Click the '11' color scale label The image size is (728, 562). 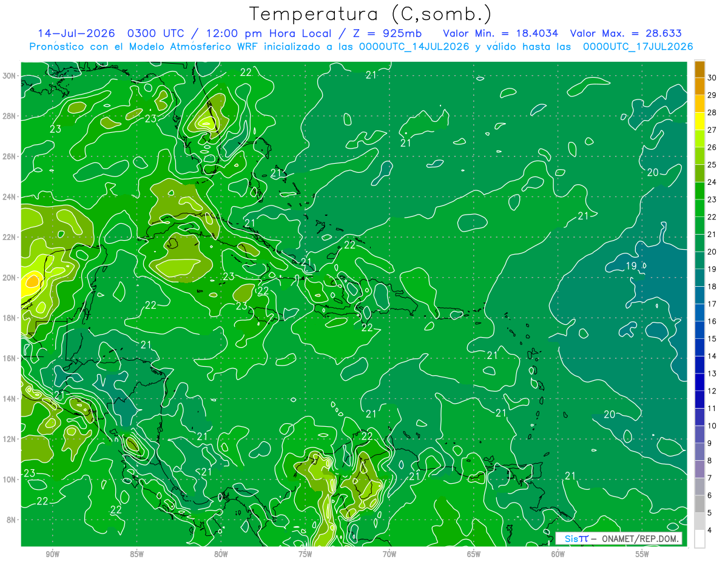point(712,408)
